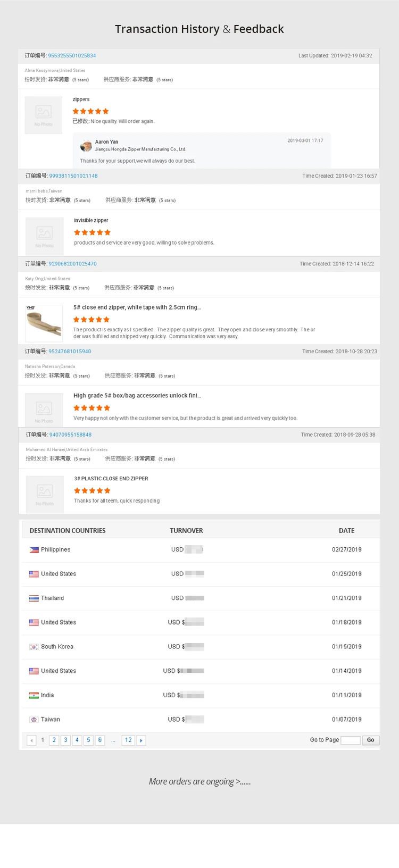
Task: Click the previous page arrow in pagination
Action: click(x=31, y=740)
